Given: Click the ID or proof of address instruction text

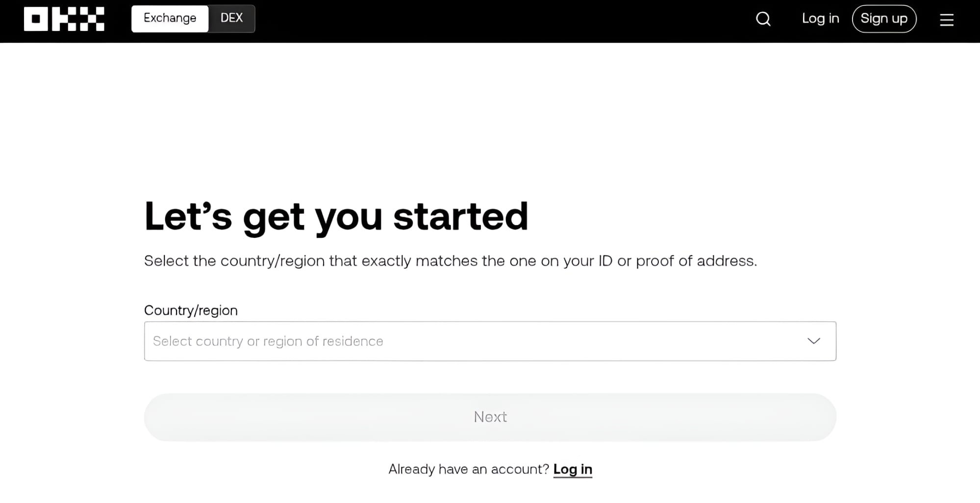Looking at the screenshot, I should 450,261.
